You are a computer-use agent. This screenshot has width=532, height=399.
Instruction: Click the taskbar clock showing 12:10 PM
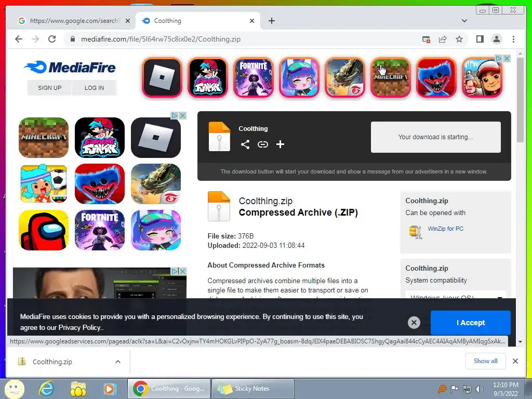pos(506,389)
